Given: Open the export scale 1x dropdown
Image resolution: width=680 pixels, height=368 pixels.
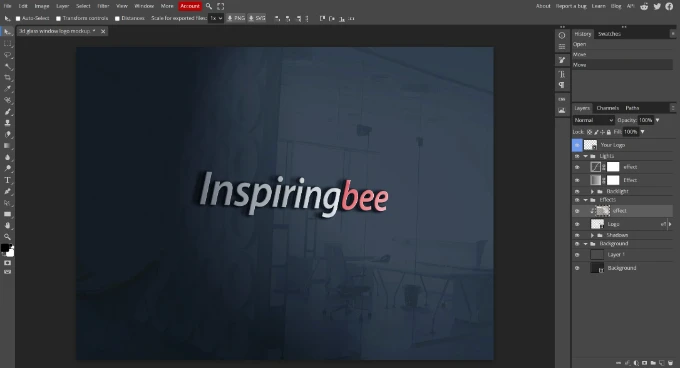Looking at the screenshot, I should pos(216,18).
